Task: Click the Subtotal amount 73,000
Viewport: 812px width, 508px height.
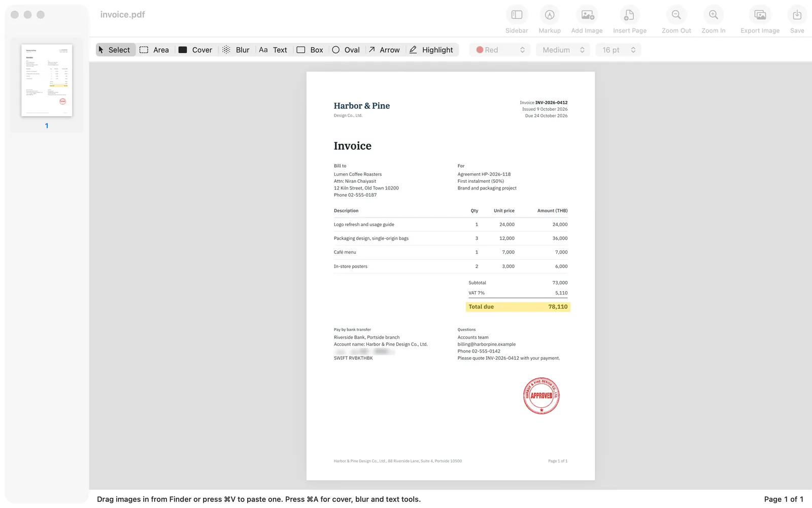Action: tap(560, 283)
